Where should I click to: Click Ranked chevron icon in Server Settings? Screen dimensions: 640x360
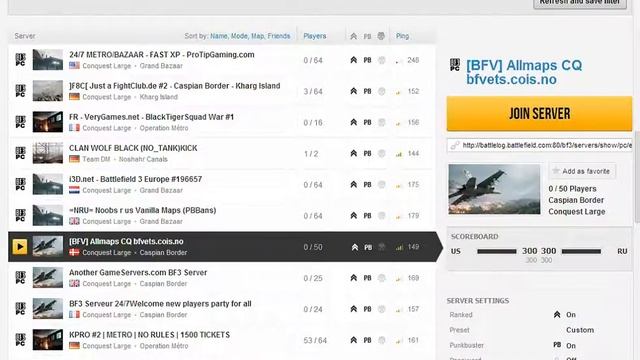(x=557, y=314)
